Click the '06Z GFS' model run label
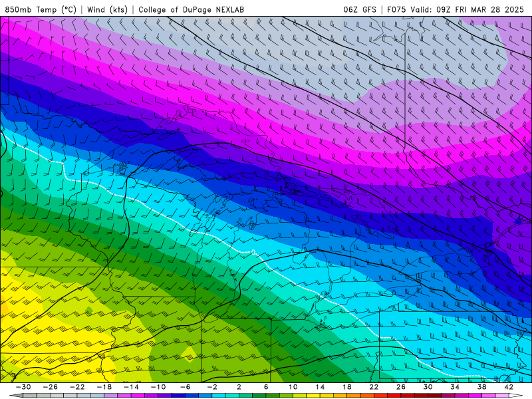532x399 pixels. point(360,9)
